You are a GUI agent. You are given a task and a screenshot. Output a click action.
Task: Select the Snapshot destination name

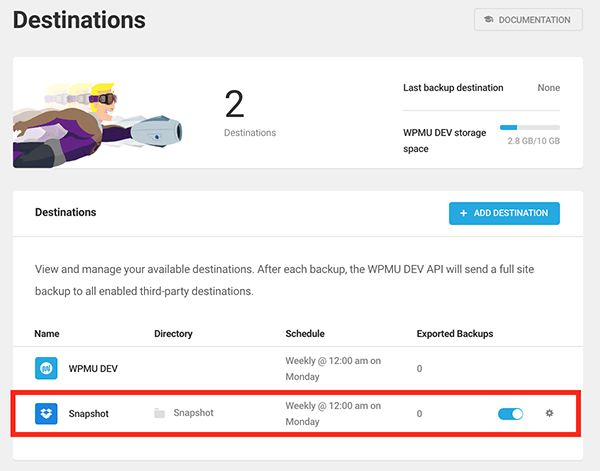pos(89,413)
